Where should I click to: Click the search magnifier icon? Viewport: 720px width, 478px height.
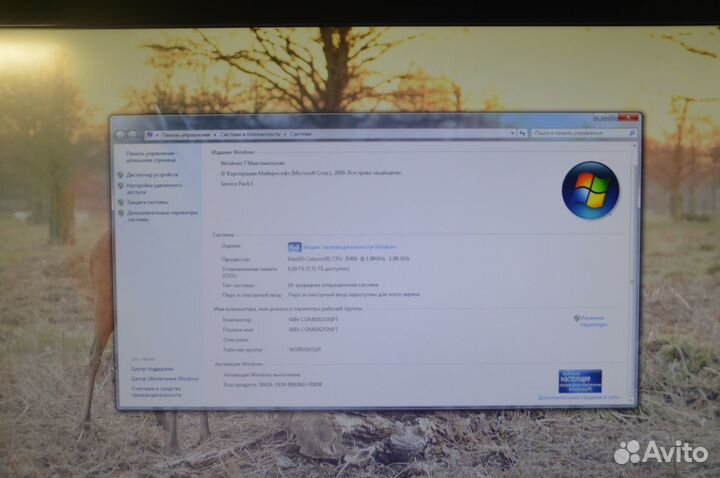(x=632, y=132)
